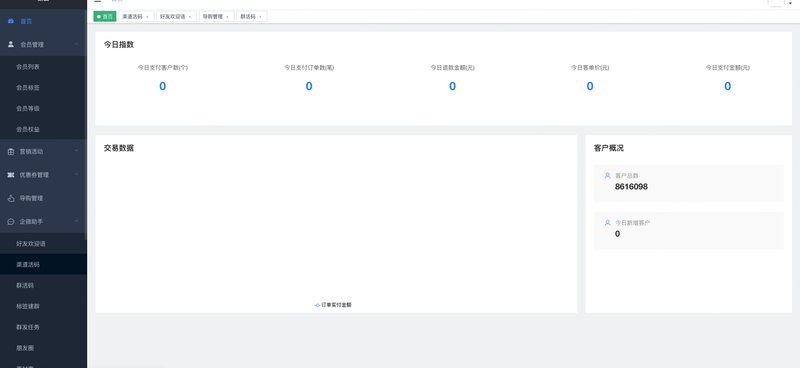Click the user avatar at top right
Image resolution: width=800 pixels, height=368 pixels.
pyautogui.click(x=776, y=3)
